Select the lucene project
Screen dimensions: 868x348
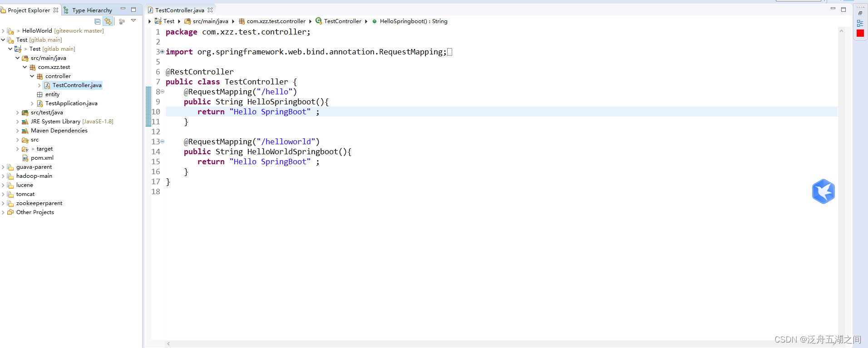pos(25,185)
